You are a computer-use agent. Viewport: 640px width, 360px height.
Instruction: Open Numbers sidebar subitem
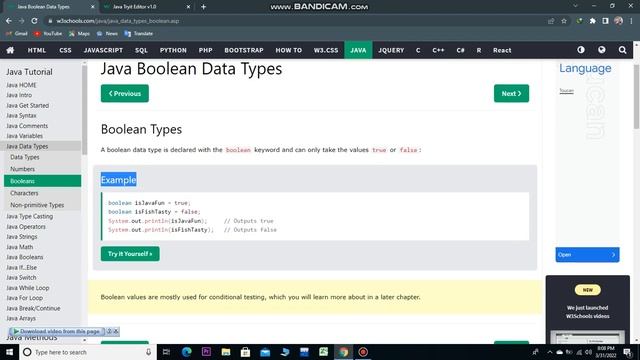[22, 169]
